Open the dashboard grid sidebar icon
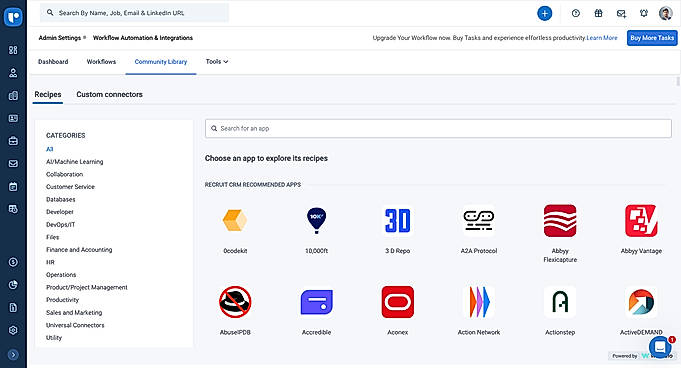681x368 pixels. pos(13,50)
